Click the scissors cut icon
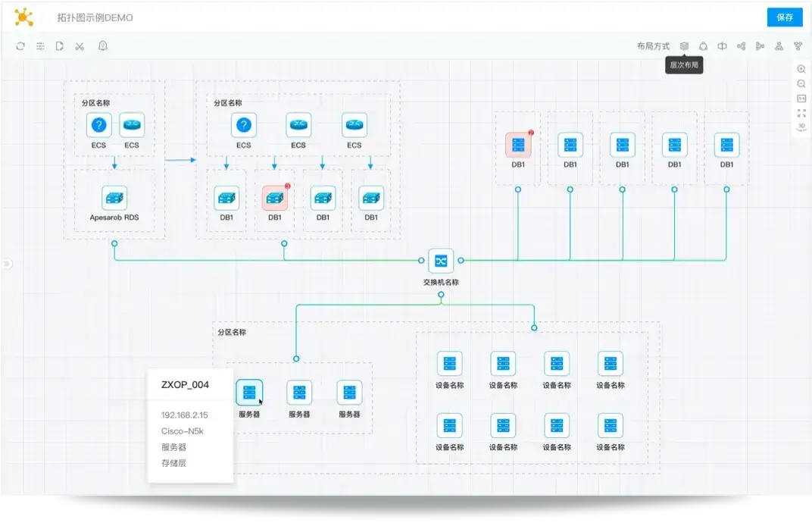 [80, 46]
